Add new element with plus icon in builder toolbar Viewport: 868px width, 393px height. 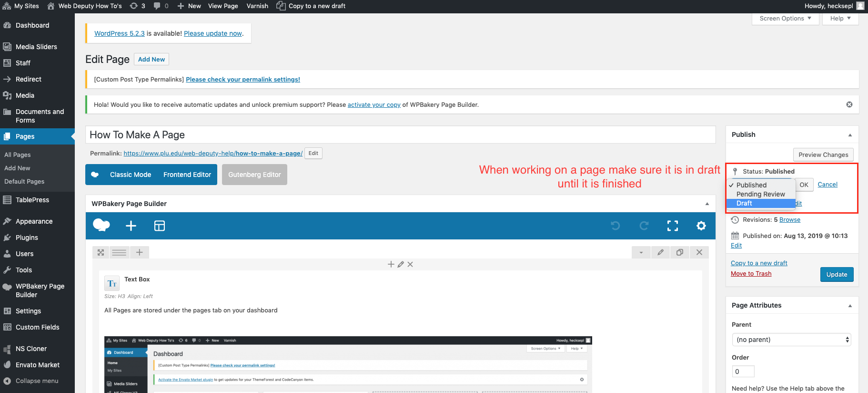[131, 226]
